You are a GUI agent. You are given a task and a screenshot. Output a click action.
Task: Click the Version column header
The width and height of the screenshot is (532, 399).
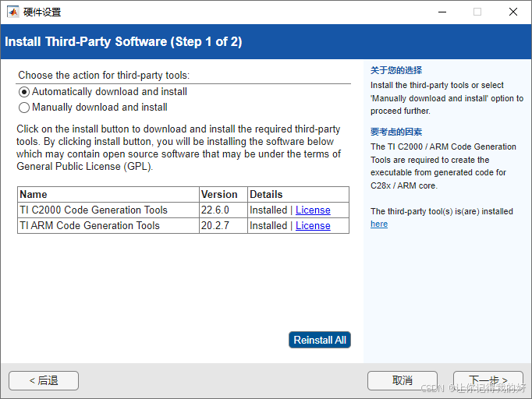223,195
